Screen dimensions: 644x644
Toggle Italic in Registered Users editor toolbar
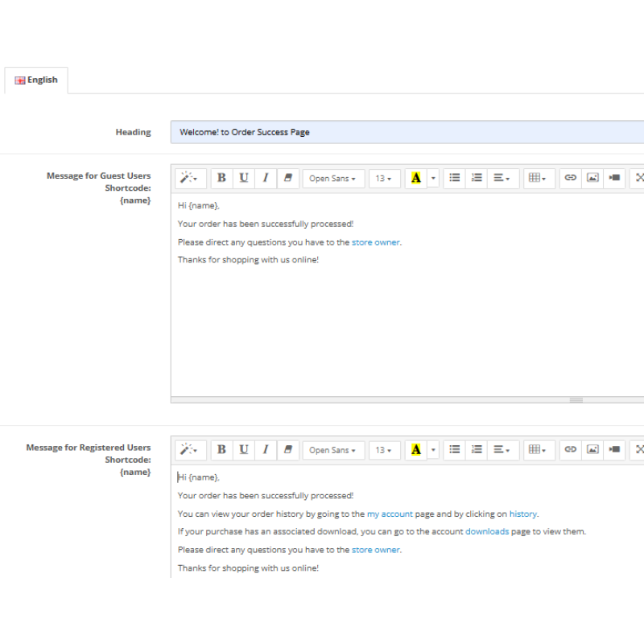click(x=266, y=450)
